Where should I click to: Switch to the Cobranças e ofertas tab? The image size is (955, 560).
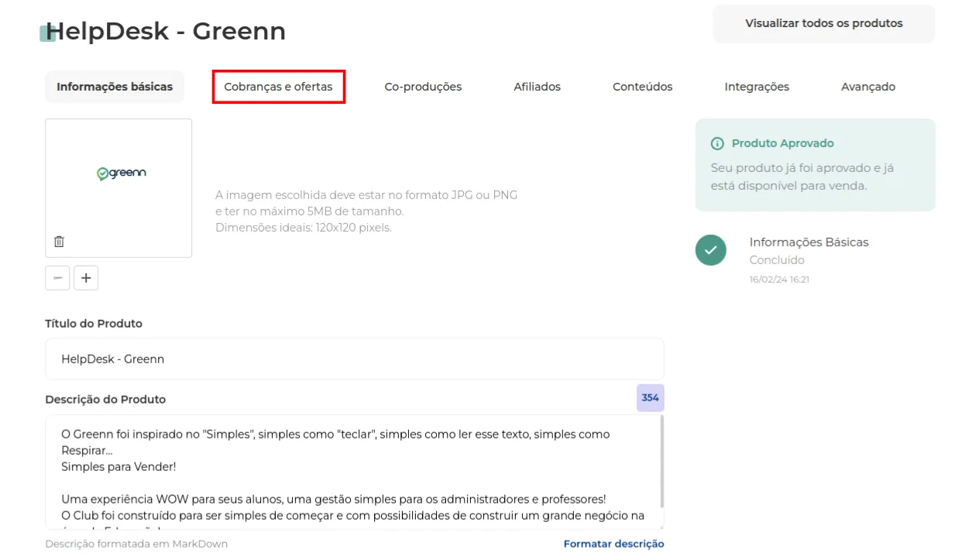click(x=278, y=87)
